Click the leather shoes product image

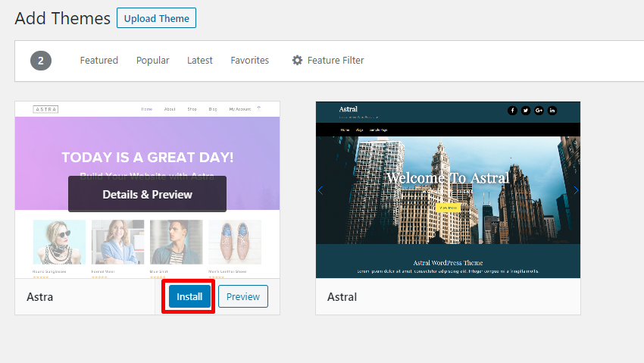235,242
